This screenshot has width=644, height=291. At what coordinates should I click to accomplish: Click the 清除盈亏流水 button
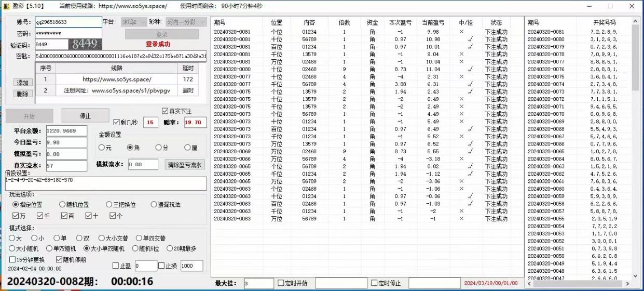[x=185, y=165]
